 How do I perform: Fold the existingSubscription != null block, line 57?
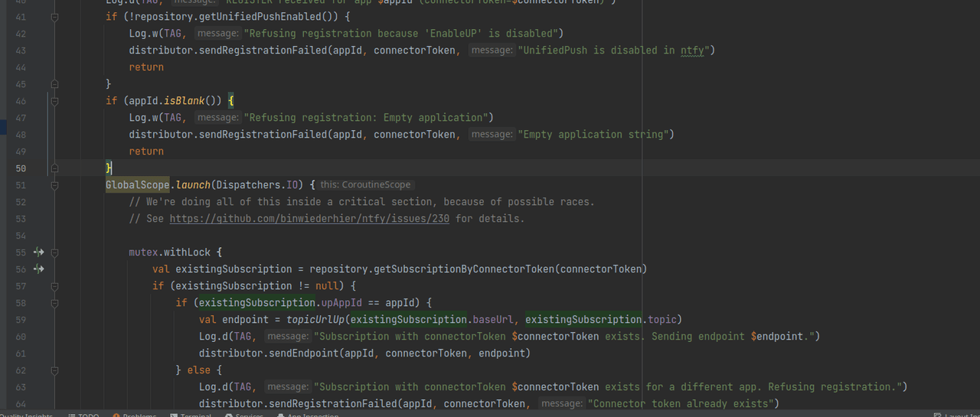click(x=54, y=286)
